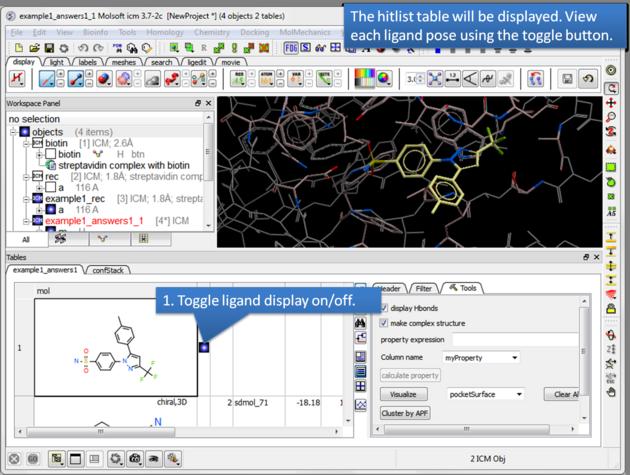Toggle ligand display in row 1

(x=203, y=347)
